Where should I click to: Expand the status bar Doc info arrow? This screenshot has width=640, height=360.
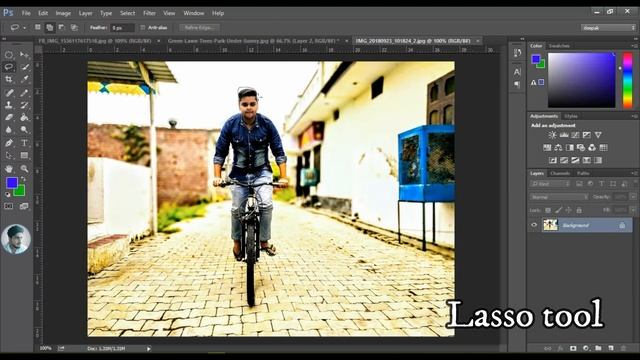tap(149, 349)
